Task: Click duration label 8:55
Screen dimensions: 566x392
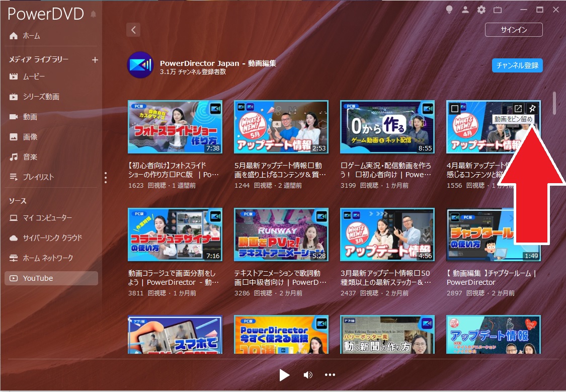Action: click(425, 148)
